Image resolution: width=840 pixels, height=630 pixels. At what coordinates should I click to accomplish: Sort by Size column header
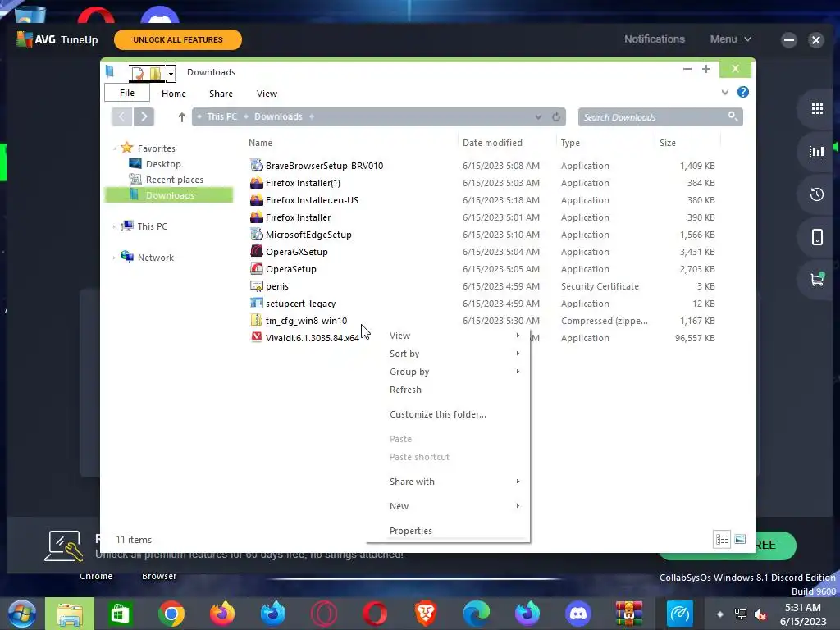[668, 143]
